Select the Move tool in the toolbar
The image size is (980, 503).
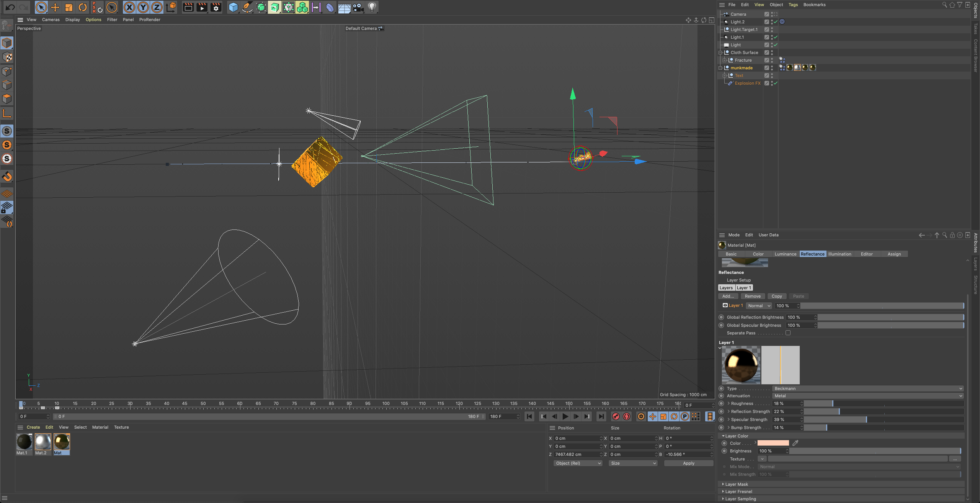55,7
